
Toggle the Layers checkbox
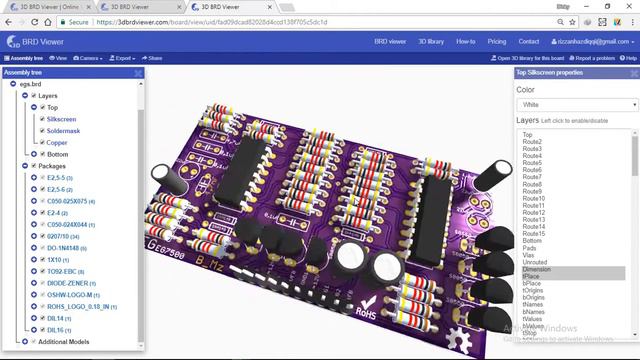click(34, 96)
